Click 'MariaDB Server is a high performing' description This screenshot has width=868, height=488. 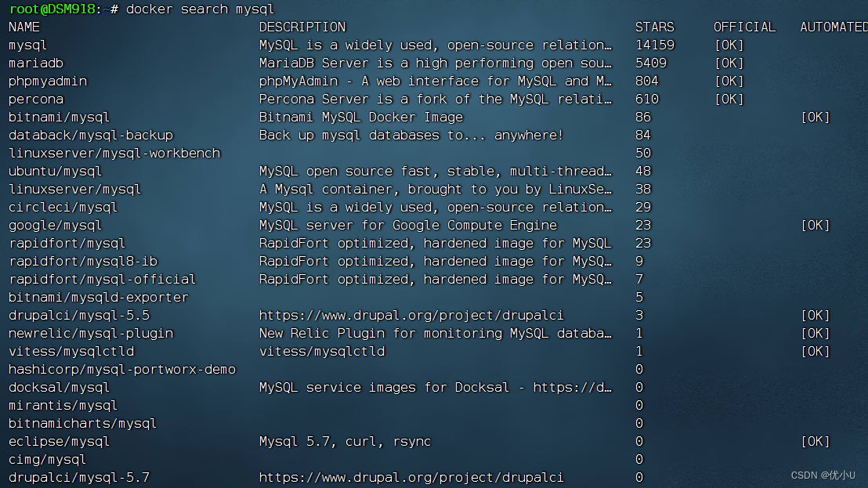coord(436,63)
